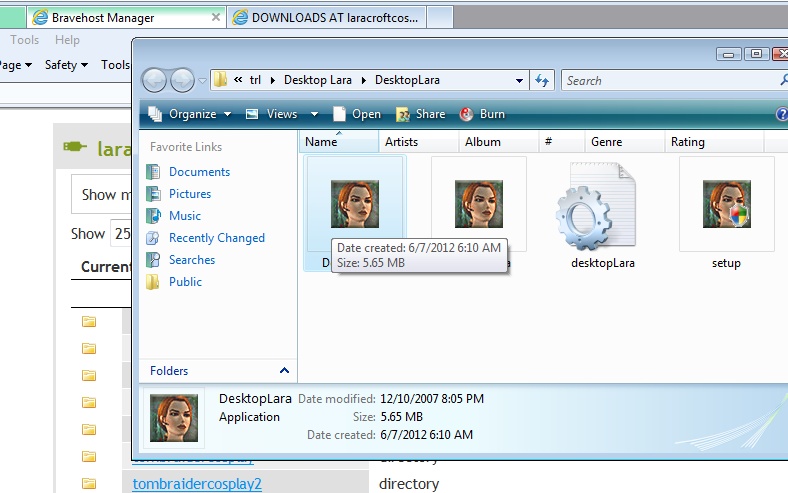This screenshot has height=493, width=788.
Task: Click the trl breadcrumb in the address bar
Action: (255, 80)
